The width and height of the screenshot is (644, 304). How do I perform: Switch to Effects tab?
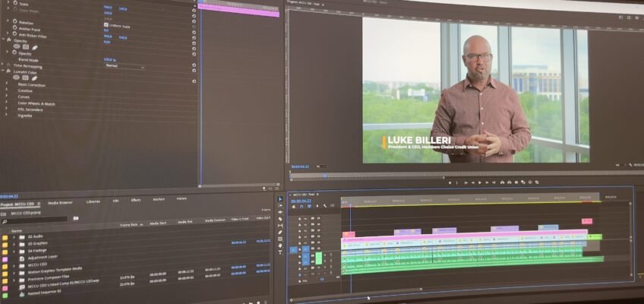click(x=136, y=200)
